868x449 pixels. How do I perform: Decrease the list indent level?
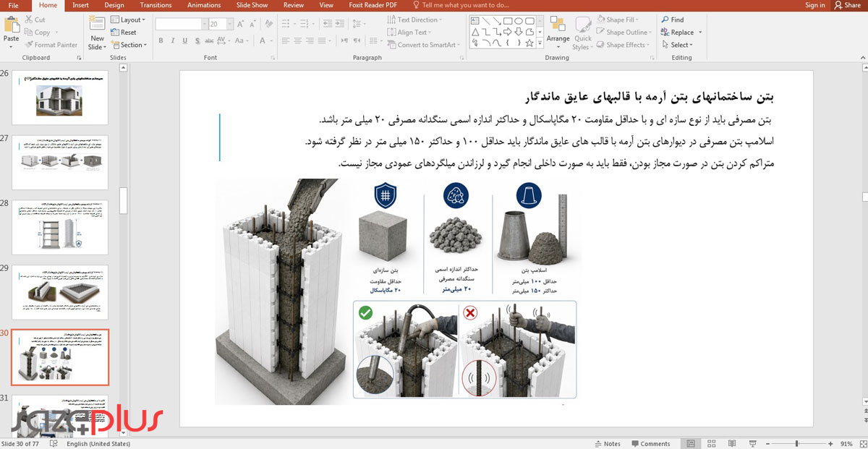tap(328, 24)
